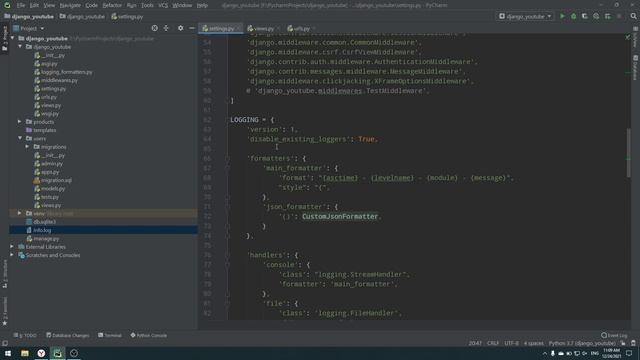Viewport: 640px width, 360px height.
Task: Open the Database side tab on right
Action: [636, 67]
